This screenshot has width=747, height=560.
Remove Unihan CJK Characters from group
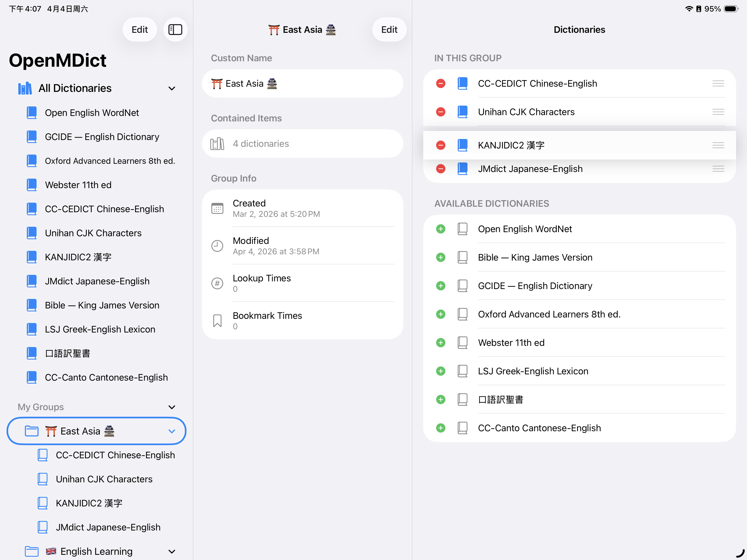[440, 112]
